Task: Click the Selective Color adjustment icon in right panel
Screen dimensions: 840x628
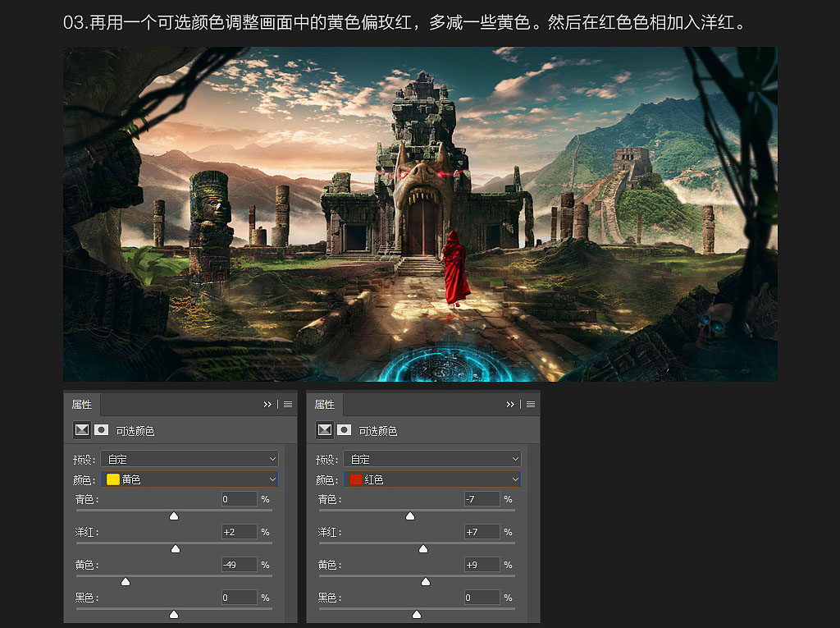Action: [325, 430]
